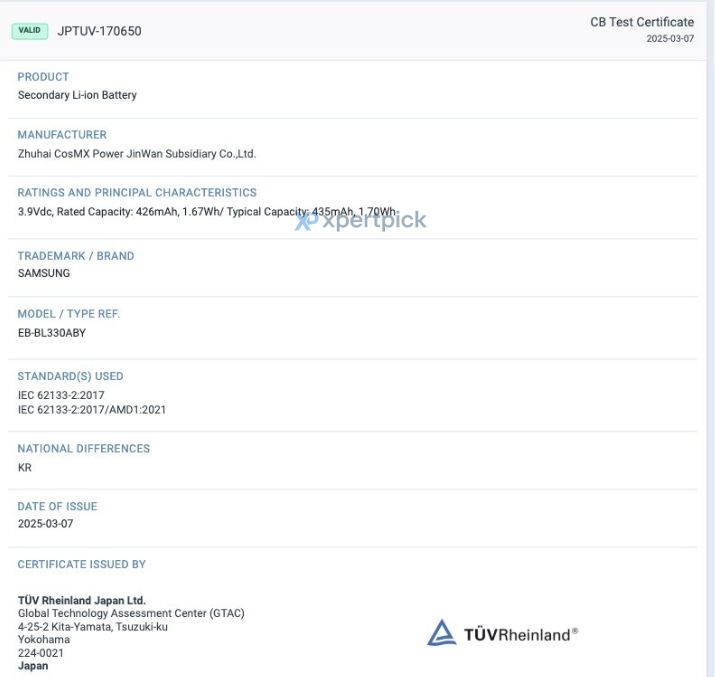This screenshot has height=677, width=715.
Task: Click the 2025-03-07 date under the certificate title
Action: (x=669, y=39)
